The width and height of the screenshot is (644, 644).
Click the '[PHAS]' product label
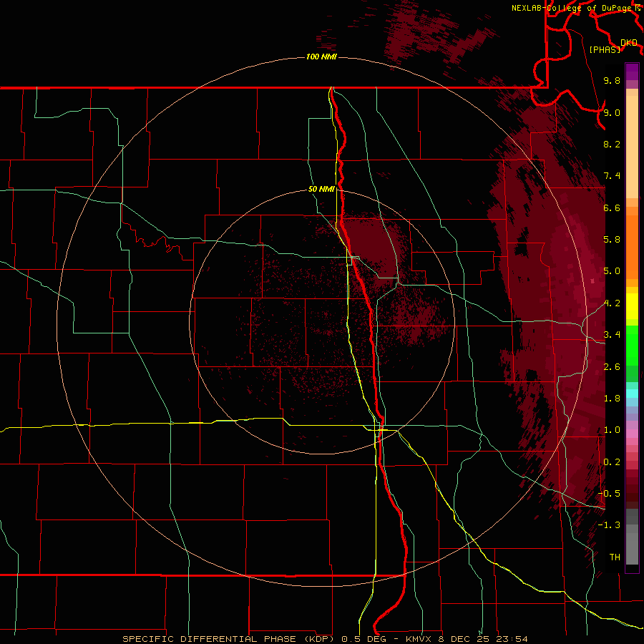pyautogui.click(x=605, y=49)
